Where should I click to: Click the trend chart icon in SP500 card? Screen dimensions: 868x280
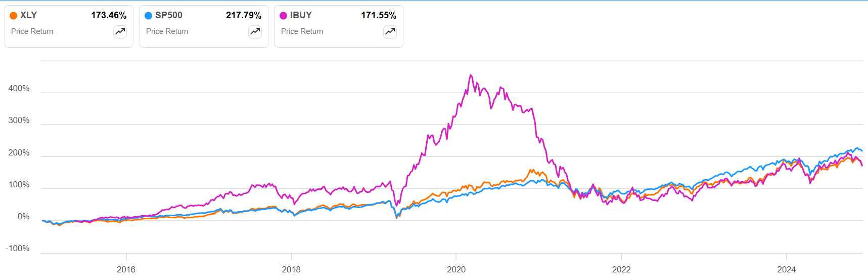[255, 32]
